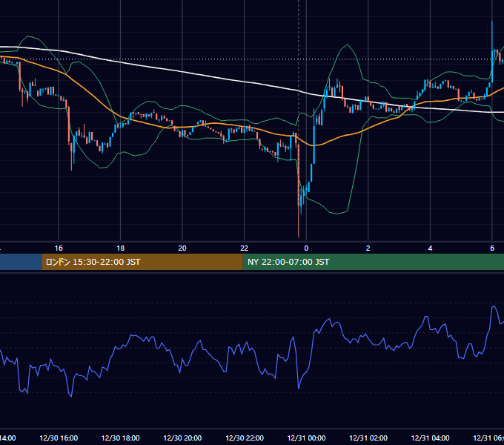This screenshot has width=504, height=445.
Task: Click the 12/30 18:00 date label
Action: point(121,438)
